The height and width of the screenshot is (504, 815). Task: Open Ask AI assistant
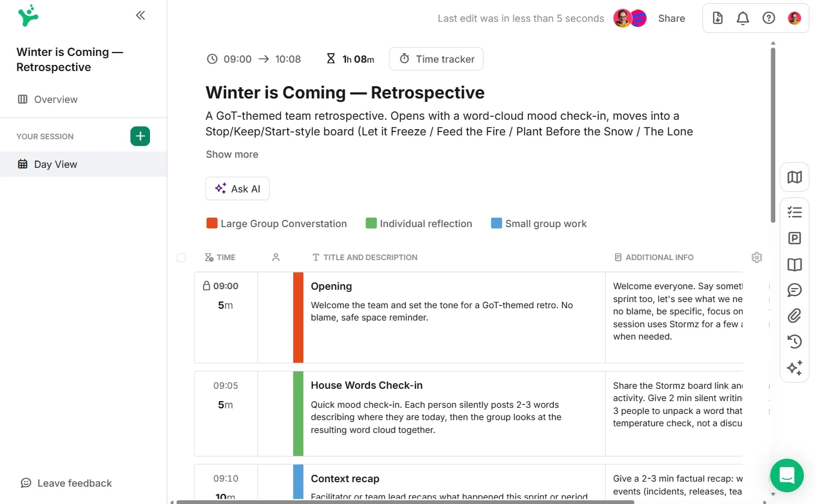pyautogui.click(x=237, y=189)
